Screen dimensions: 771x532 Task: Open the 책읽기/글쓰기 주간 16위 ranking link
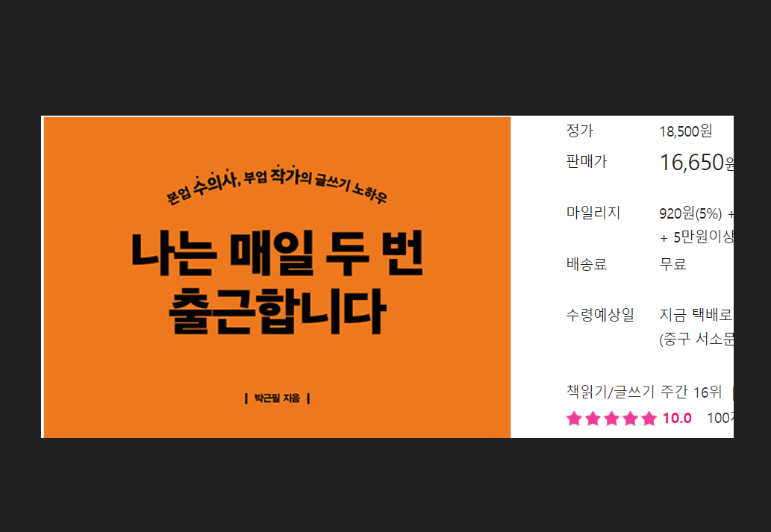(643, 392)
